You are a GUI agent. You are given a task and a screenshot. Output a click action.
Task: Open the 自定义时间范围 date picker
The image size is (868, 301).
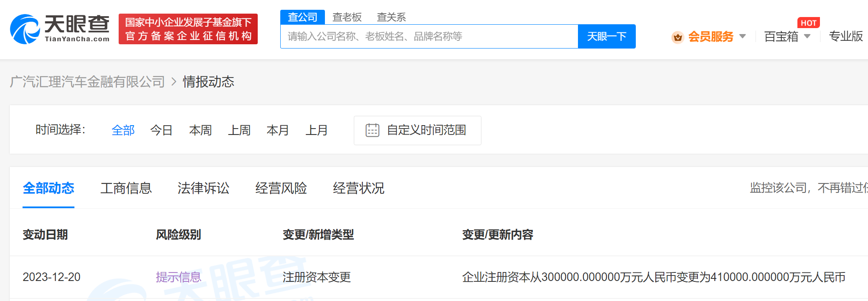click(x=426, y=130)
